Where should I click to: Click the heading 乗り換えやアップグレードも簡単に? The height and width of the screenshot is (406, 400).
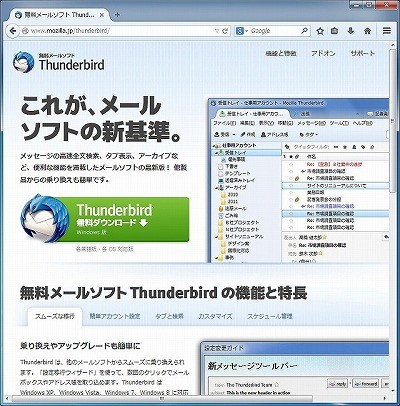pyautogui.click(x=80, y=346)
